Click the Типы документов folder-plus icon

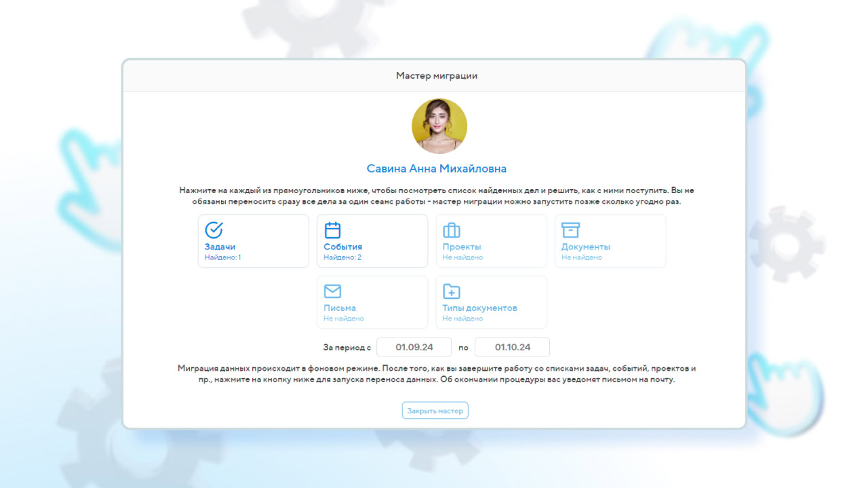point(452,291)
